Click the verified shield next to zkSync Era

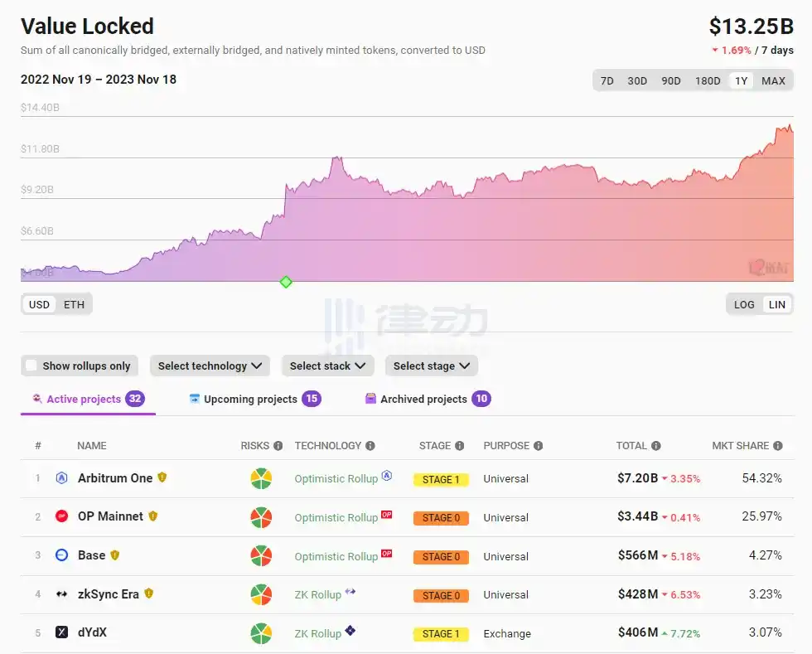point(148,593)
